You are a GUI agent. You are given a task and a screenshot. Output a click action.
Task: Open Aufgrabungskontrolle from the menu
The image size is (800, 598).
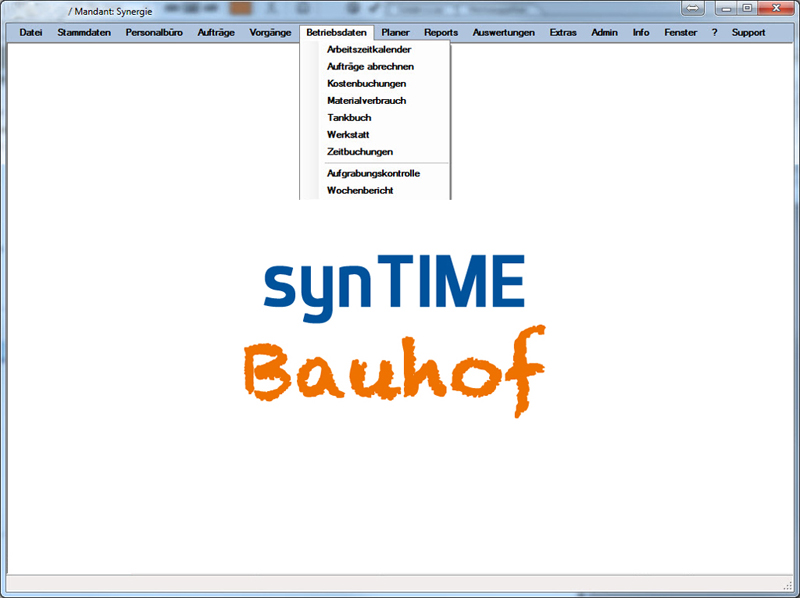pos(373,173)
